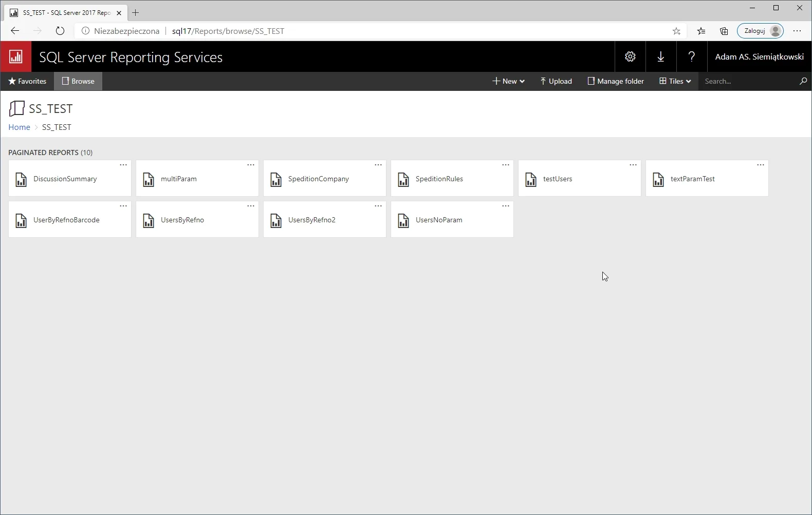The image size is (812, 515).
Task: Add this page to favorites star
Action: 676,31
